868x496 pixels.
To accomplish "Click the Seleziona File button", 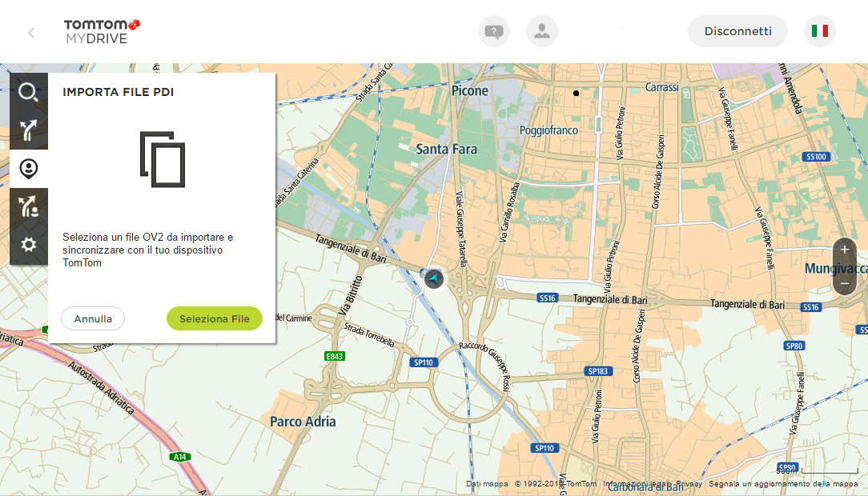I will point(215,318).
